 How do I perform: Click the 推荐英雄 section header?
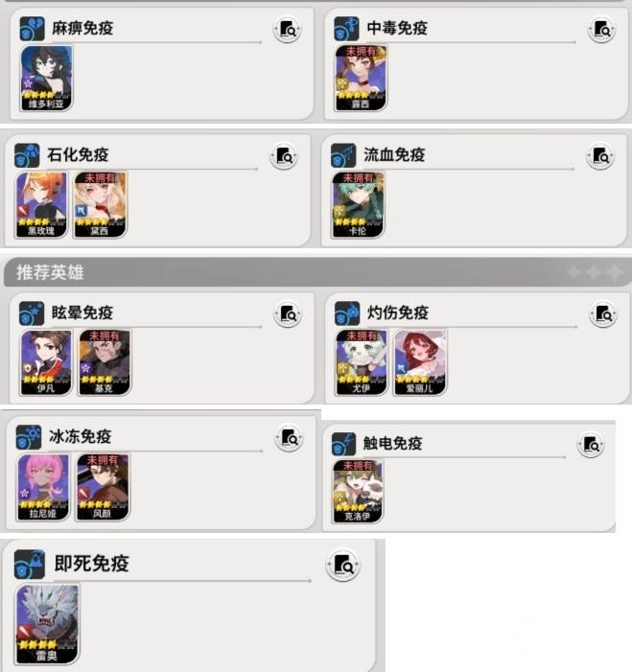50,272
